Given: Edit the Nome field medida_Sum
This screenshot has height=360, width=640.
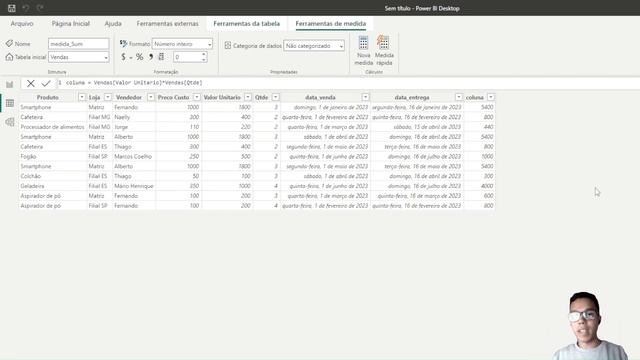Looking at the screenshot, I should tap(78, 44).
